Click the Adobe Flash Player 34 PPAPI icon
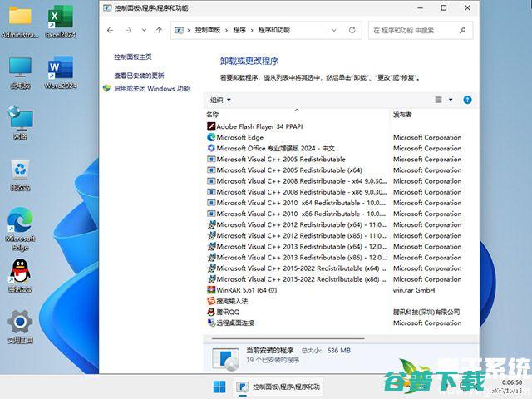The width and height of the screenshot is (532, 399). coord(211,126)
